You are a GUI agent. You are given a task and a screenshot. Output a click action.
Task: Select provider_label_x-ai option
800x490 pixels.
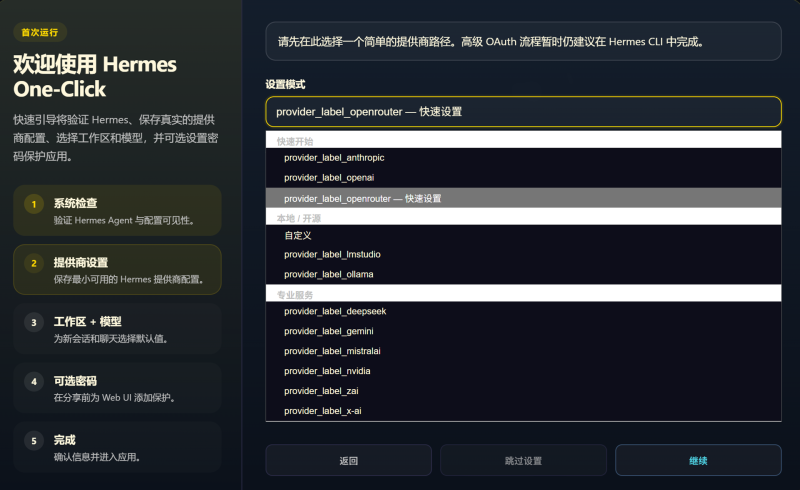[523, 411]
